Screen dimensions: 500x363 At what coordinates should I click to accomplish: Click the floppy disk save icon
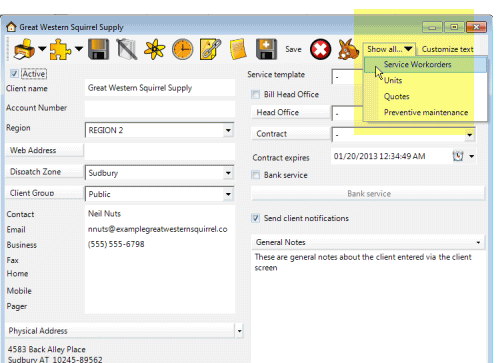(x=98, y=49)
